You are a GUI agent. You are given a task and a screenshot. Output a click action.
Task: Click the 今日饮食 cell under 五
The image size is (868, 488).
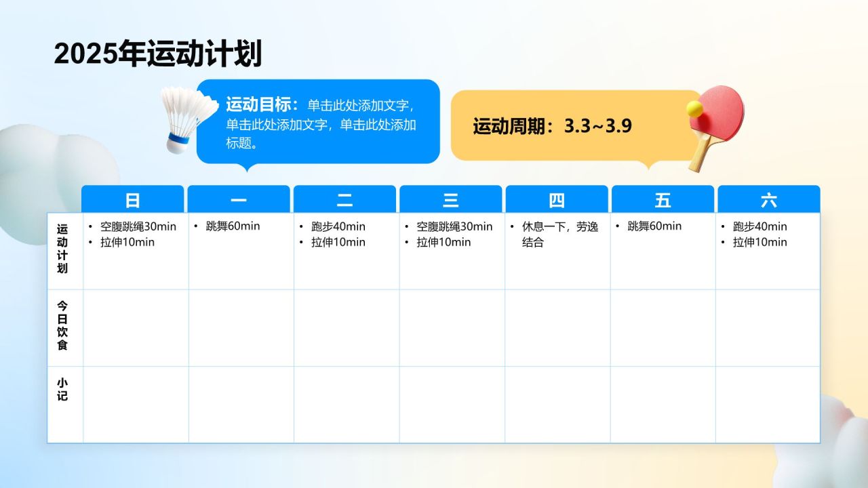point(663,328)
